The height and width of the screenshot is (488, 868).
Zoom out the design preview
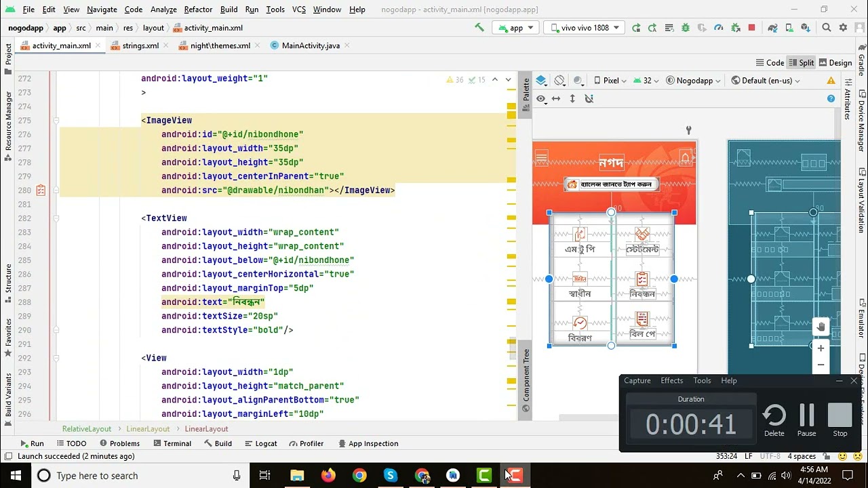(x=821, y=365)
